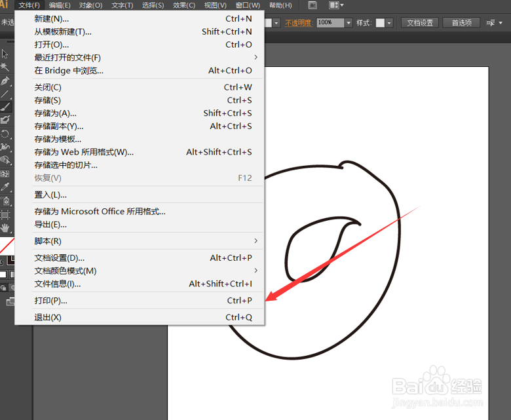Select the Symbol Sprayer tool

pos(5,201)
